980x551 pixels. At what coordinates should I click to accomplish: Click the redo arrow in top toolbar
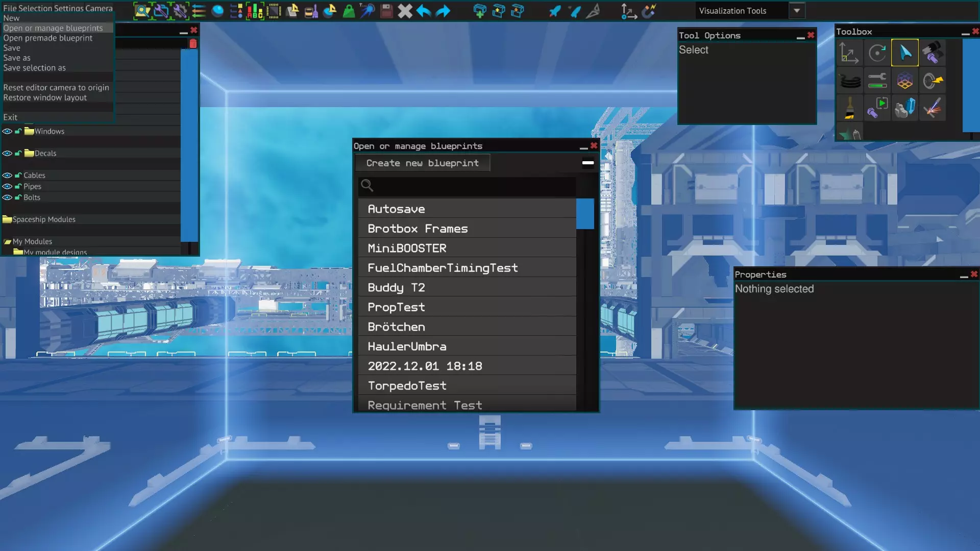[443, 11]
